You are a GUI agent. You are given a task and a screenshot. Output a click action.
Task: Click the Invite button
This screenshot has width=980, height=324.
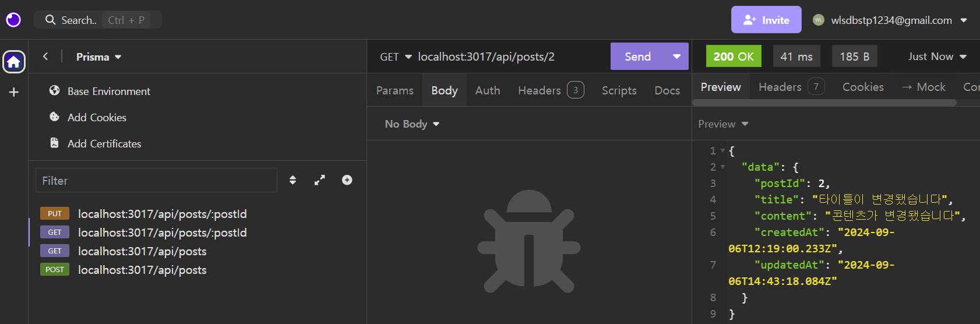click(766, 20)
